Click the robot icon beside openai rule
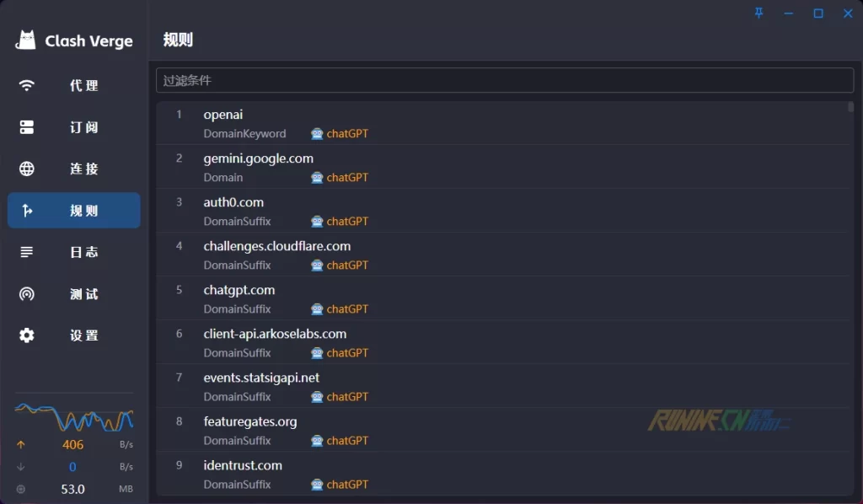The image size is (863, 504). click(317, 134)
